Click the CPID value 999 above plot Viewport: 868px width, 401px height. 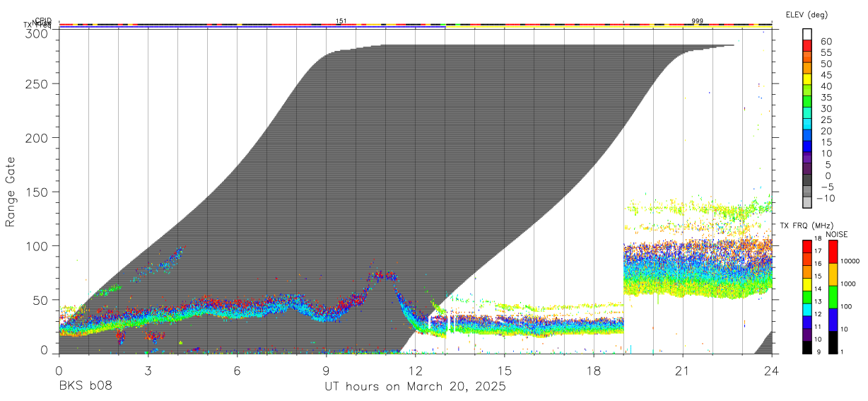click(697, 21)
